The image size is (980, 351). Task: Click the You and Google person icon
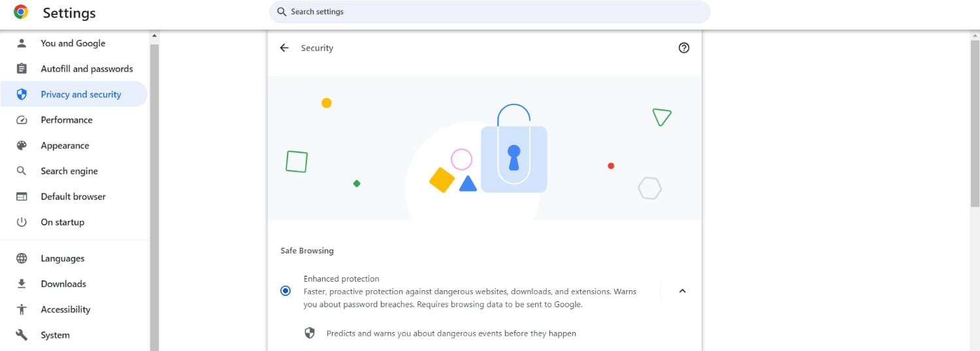pyautogui.click(x=22, y=43)
